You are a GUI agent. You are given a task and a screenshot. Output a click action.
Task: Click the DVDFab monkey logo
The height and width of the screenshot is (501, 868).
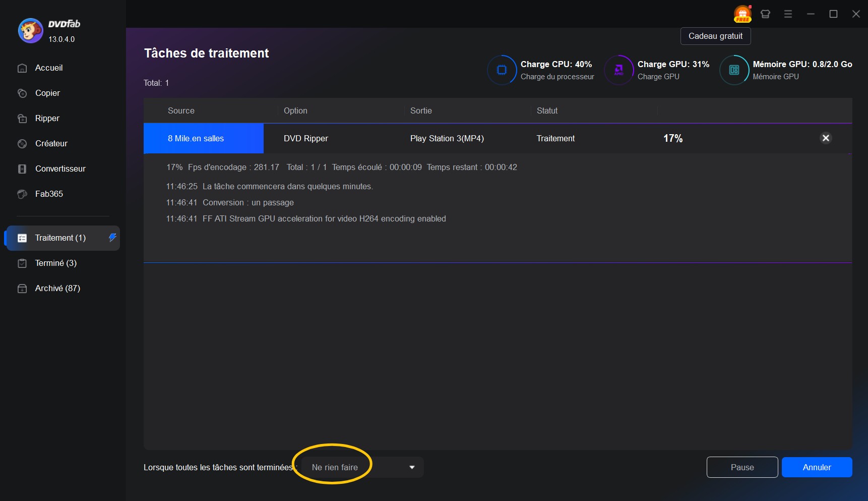pos(30,30)
